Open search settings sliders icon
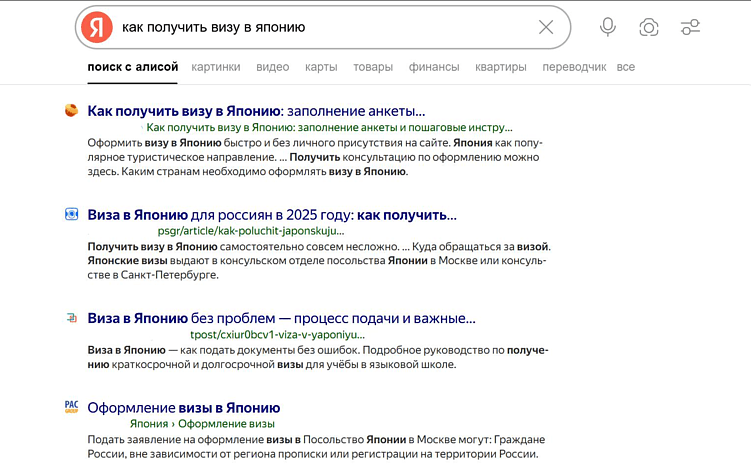Viewport: 751px width, 466px height. 690,27
